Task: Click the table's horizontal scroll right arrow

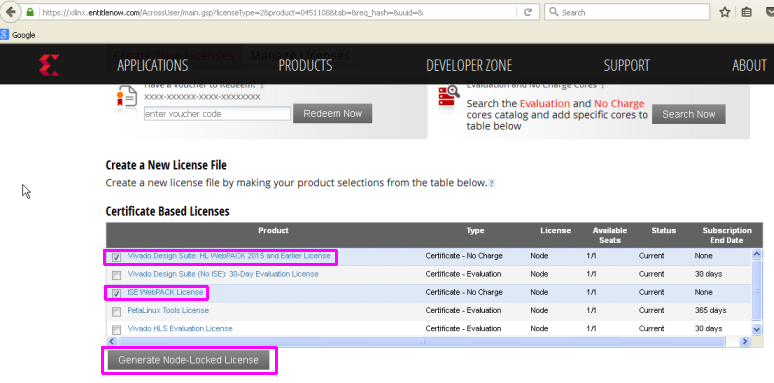Action: tap(744, 342)
